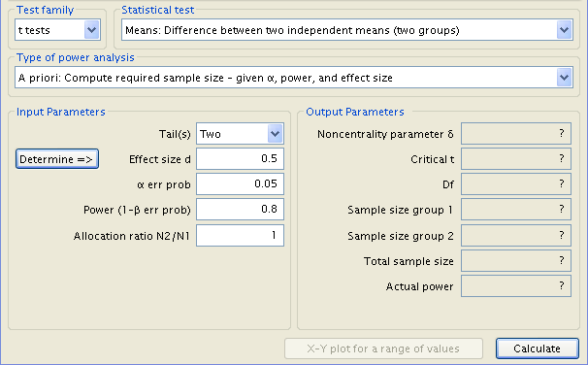Click the Allocation ratio N2/N1 field

(x=240, y=235)
